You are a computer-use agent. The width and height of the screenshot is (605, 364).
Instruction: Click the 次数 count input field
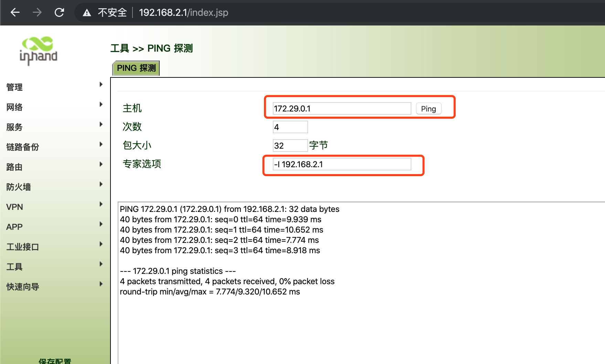tap(290, 127)
